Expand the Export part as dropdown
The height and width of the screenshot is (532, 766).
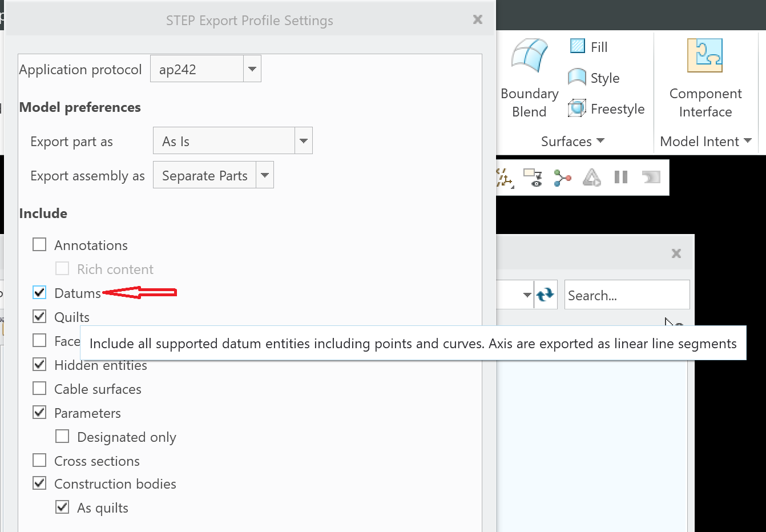(303, 140)
